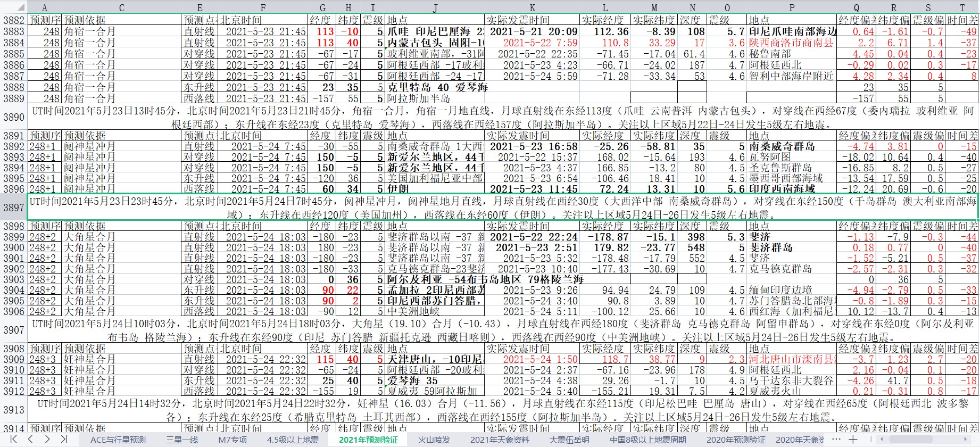Click cell 中美洲地峡 in row 3906
Screen dimensions: 980x447
click(x=435, y=311)
